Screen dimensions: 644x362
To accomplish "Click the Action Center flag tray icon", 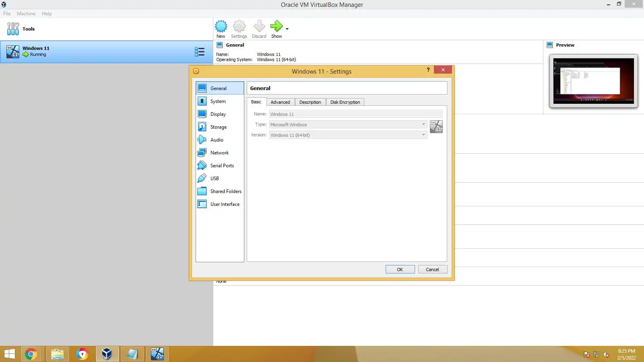I will [587, 354].
